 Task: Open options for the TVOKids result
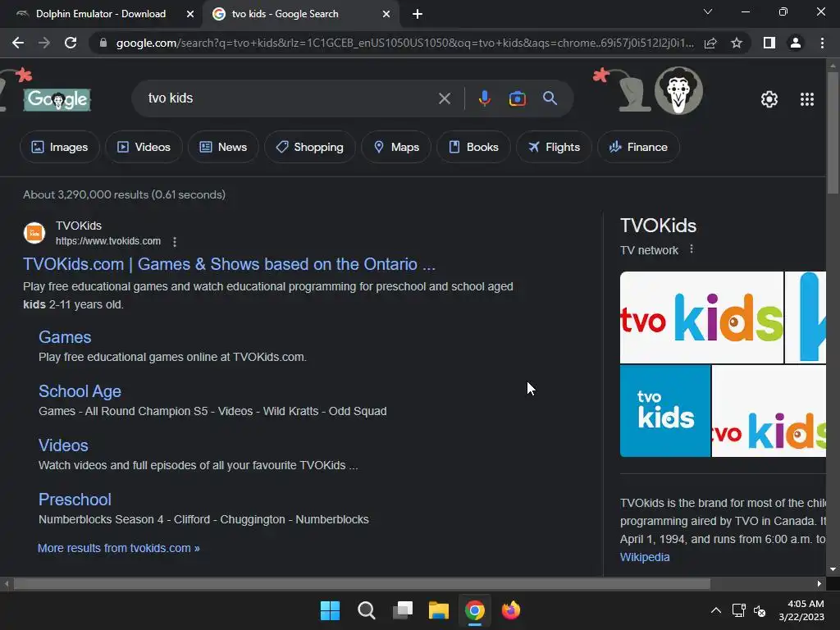tap(175, 242)
